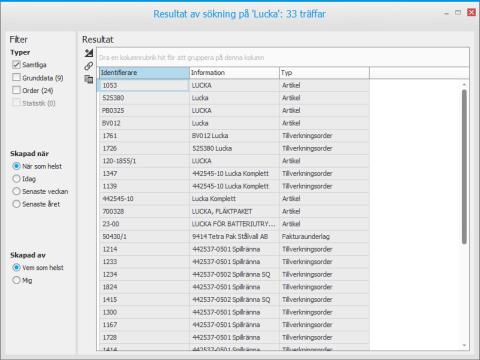
Task: Select row with identifier 1726
Action: (x=234, y=148)
